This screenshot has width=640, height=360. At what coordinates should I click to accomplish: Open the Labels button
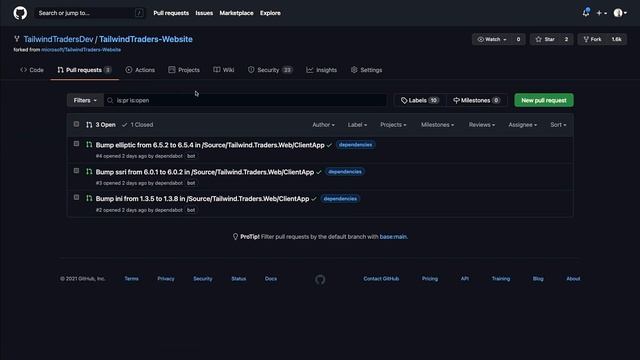[x=420, y=100]
